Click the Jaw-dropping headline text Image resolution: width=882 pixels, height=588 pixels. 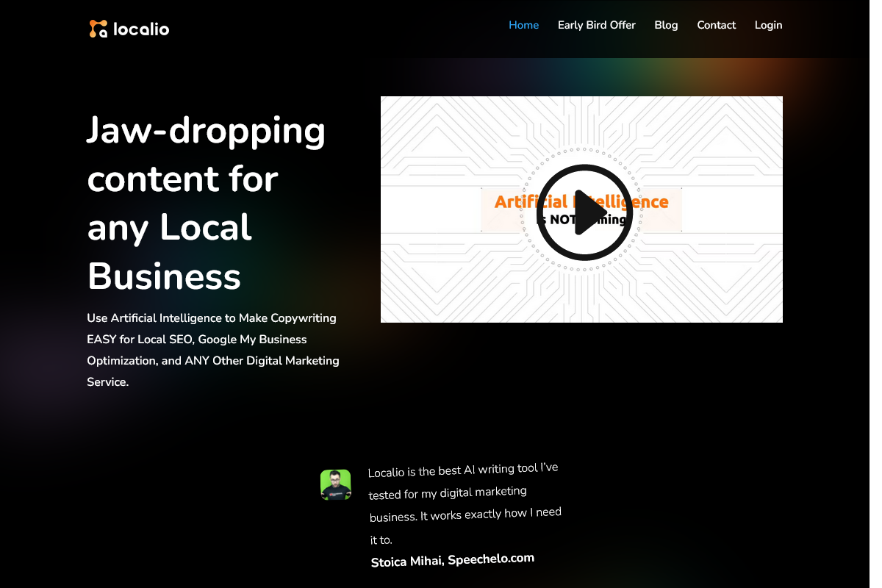tap(206, 131)
